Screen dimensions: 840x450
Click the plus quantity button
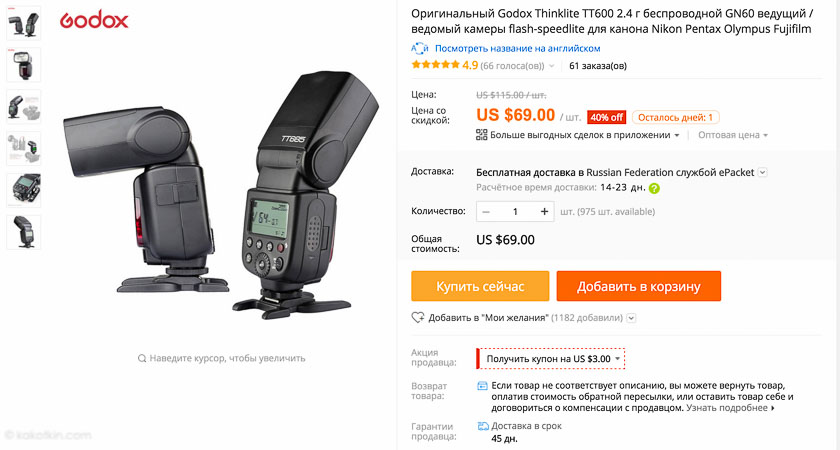coord(544,212)
